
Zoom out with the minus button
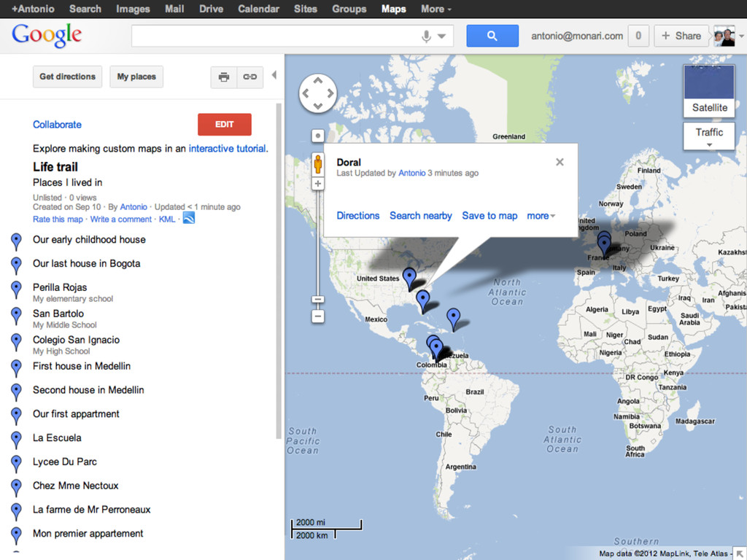[x=318, y=316]
